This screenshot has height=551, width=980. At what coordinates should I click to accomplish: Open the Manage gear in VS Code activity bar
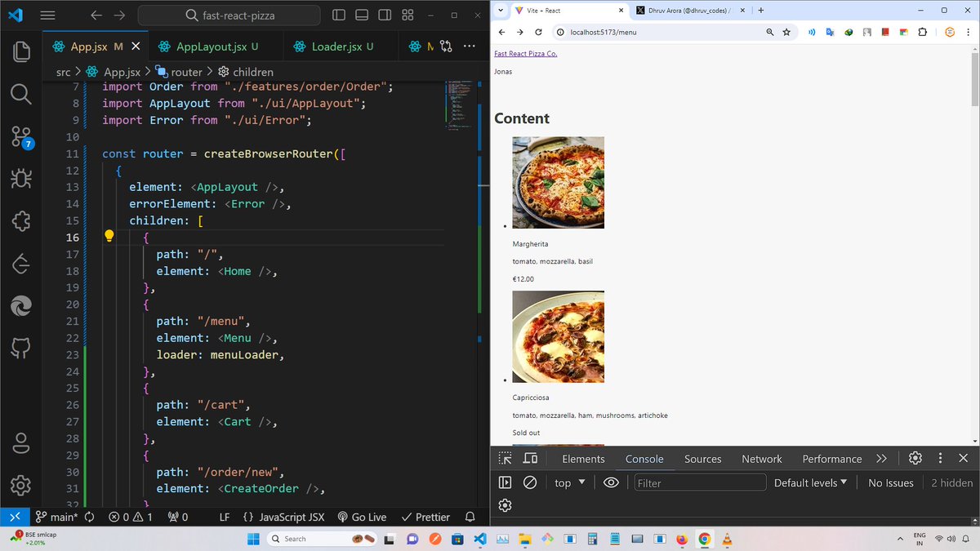21,485
